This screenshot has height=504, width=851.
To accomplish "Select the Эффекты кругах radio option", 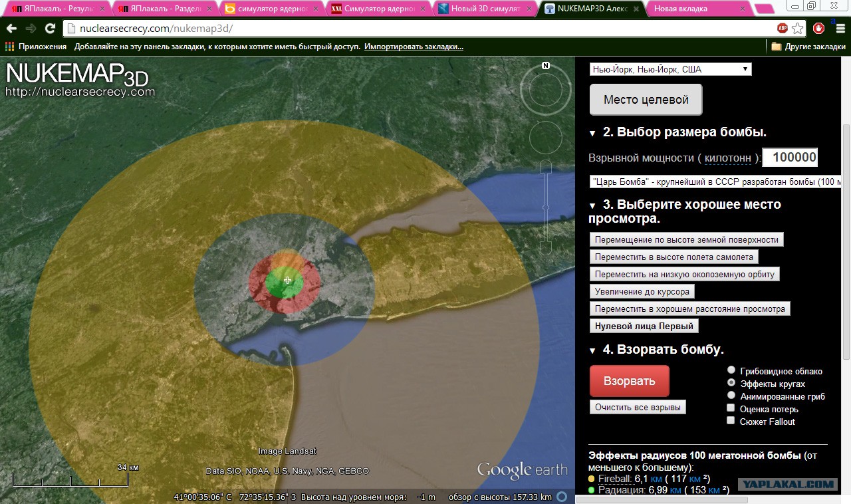I will pyautogui.click(x=731, y=383).
